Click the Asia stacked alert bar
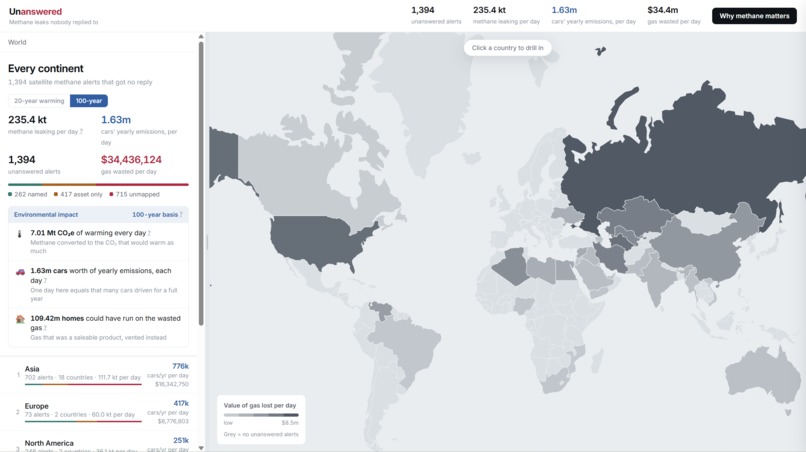This screenshot has width=806, height=452. (83, 384)
